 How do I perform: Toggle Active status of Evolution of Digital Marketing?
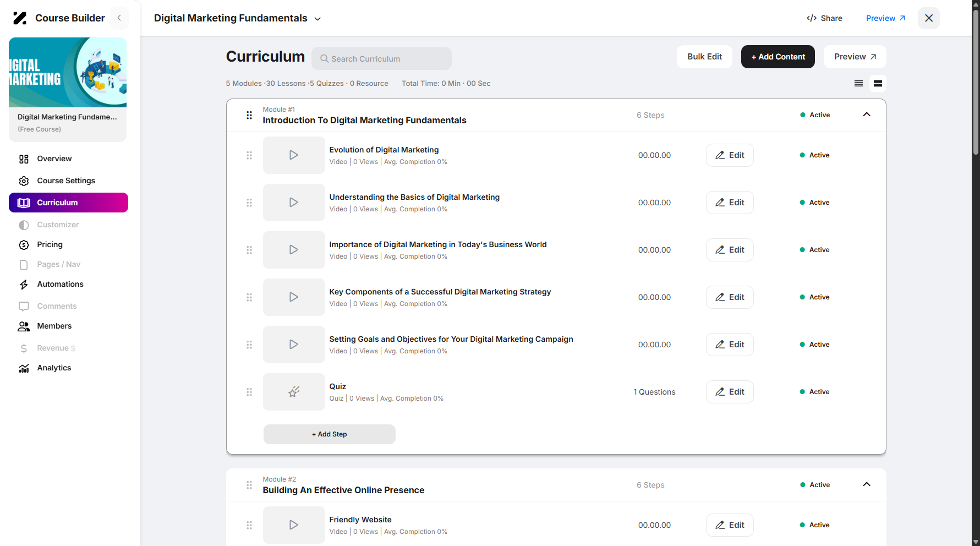814,155
